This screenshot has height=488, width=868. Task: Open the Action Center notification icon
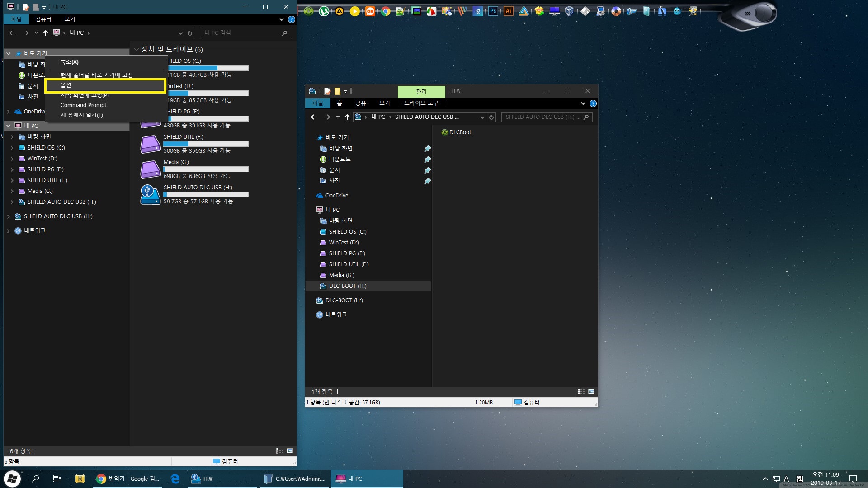(x=853, y=479)
